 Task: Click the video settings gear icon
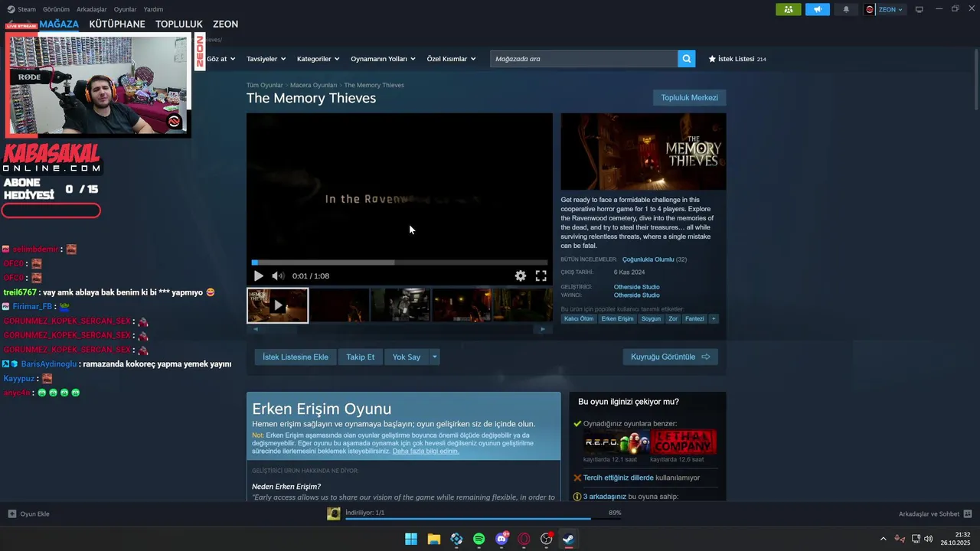[x=521, y=276]
